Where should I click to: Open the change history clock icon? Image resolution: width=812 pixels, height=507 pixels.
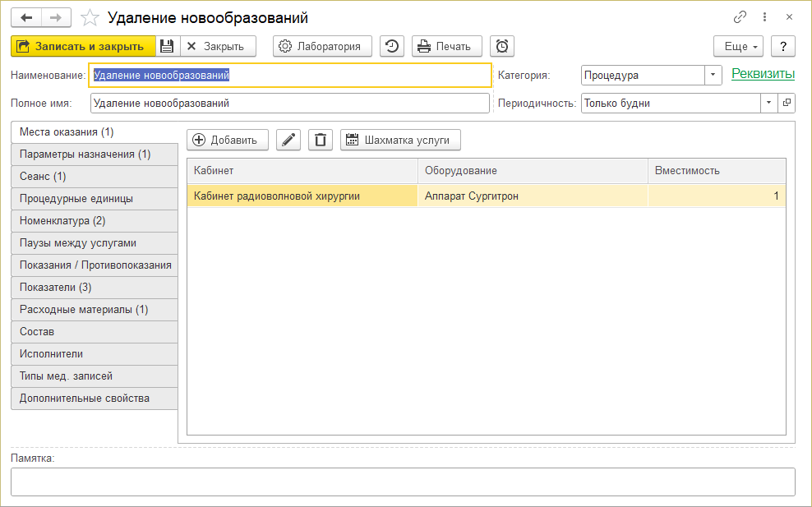(392, 46)
